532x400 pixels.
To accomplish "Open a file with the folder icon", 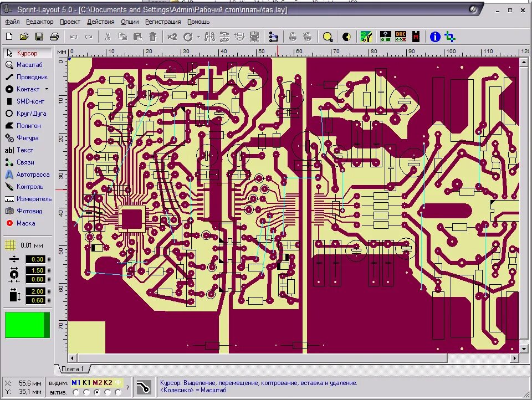I will coord(24,37).
